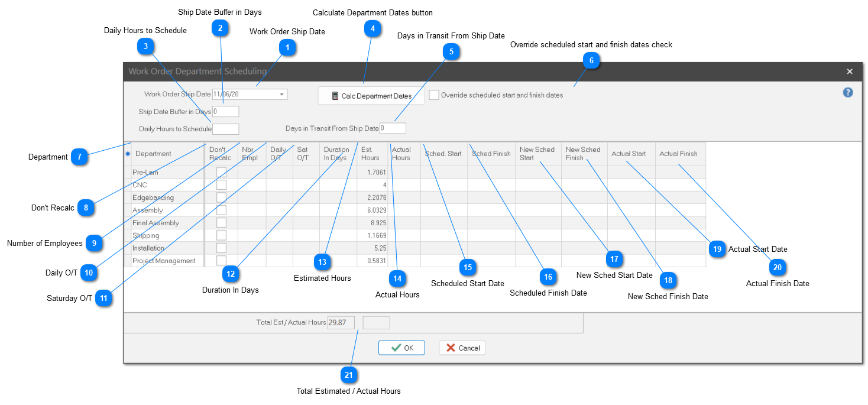Click the Est. Hours column header
868x405 pixels.
point(371,153)
